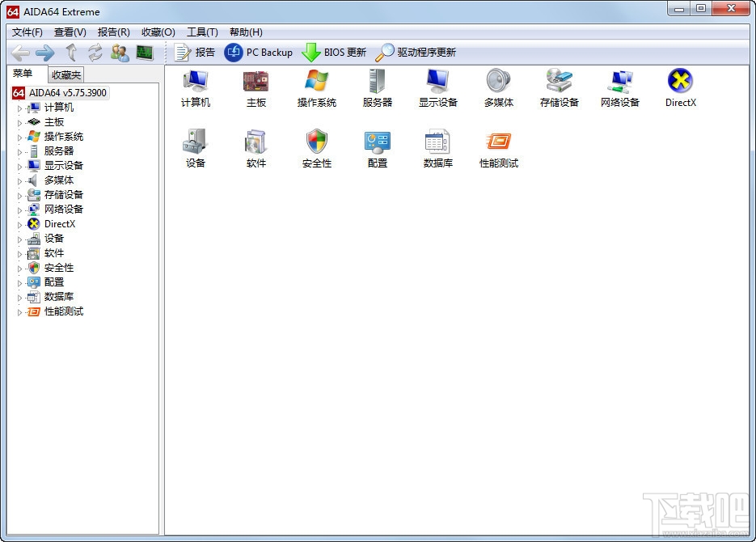This screenshot has width=756, height=542.
Task: Select 网络设备 label in the tree
Action: [64, 210]
